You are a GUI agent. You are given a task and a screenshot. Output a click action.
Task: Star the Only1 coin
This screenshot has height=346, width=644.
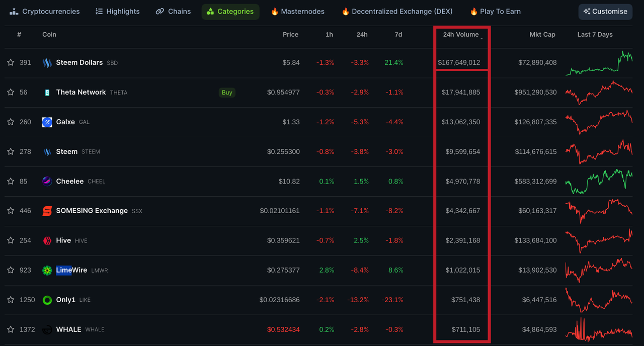click(11, 300)
